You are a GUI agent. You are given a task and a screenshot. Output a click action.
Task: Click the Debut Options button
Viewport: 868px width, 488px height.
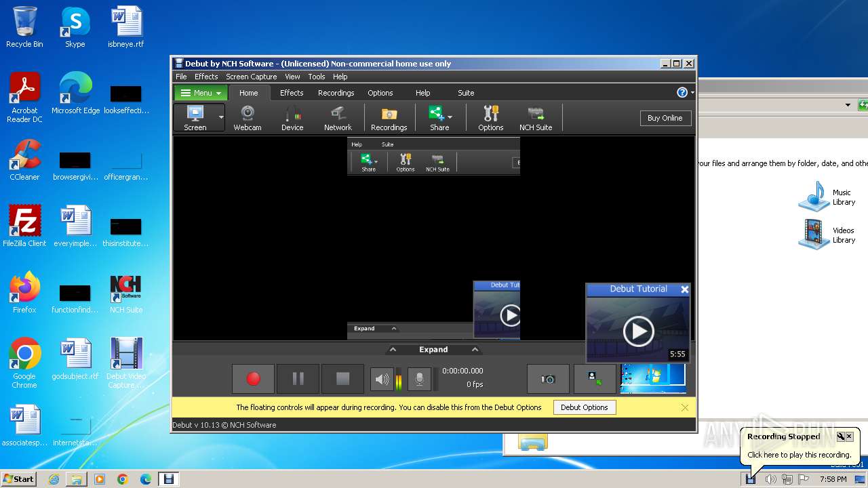(585, 407)
